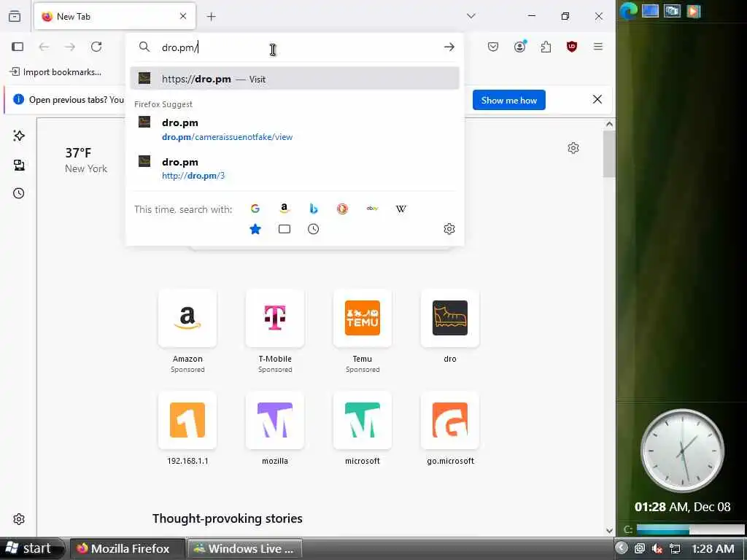The height and width of the screenshot is (560, 747).
Task: Open the list all tabs chevron
Action: click(471, 16)
